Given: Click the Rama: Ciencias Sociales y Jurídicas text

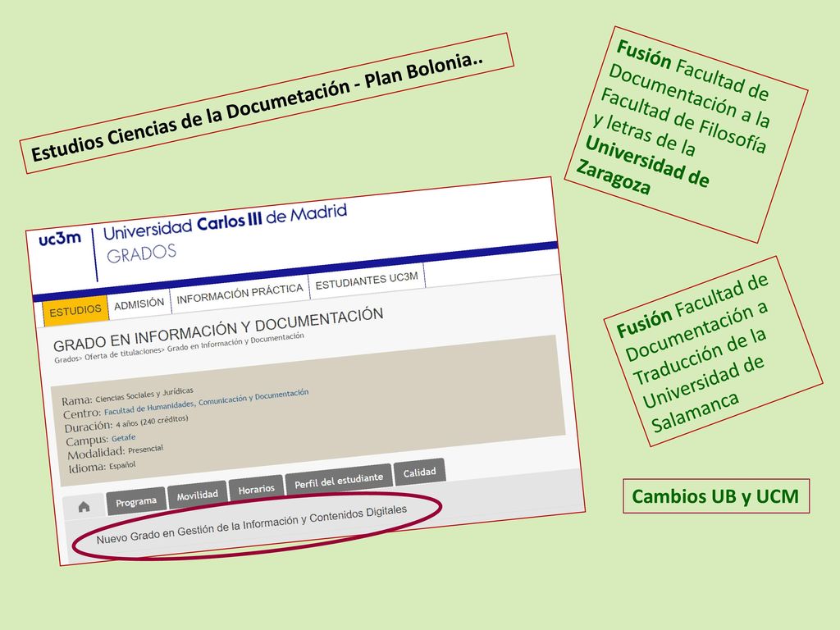Looking at the screenshot, I should point(127,396).
